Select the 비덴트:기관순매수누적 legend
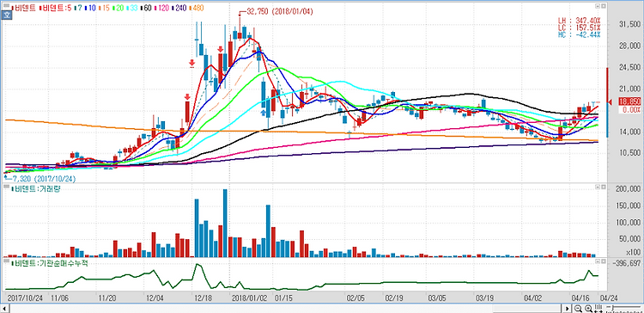644x313 pixels. [x=50, y=262]
